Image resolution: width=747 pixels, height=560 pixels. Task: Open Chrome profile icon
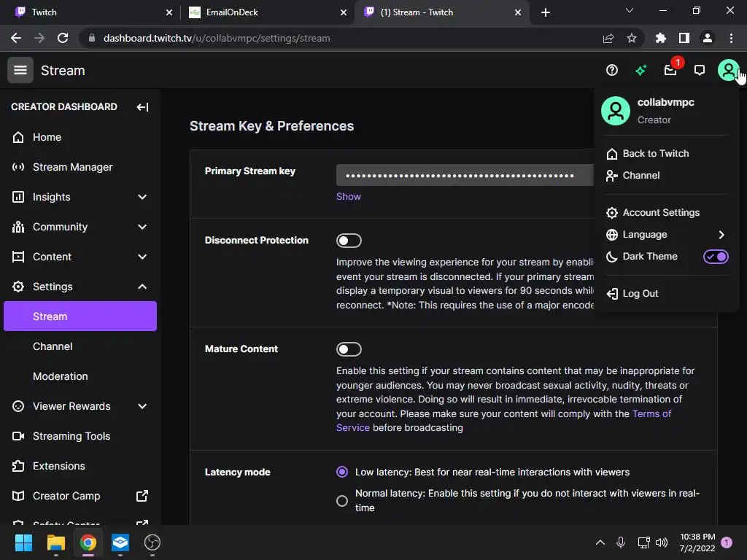point(708,38)
